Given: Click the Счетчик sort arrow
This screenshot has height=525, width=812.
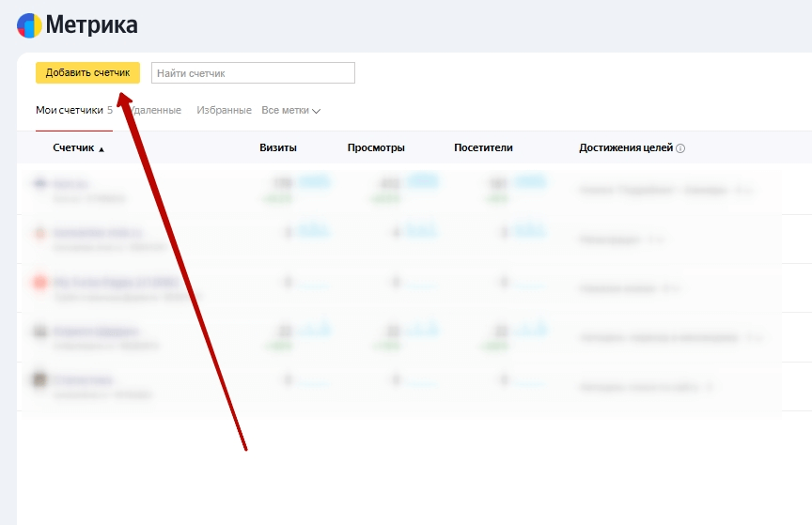Looking at the screenshot, I should (x=101, y=149).
